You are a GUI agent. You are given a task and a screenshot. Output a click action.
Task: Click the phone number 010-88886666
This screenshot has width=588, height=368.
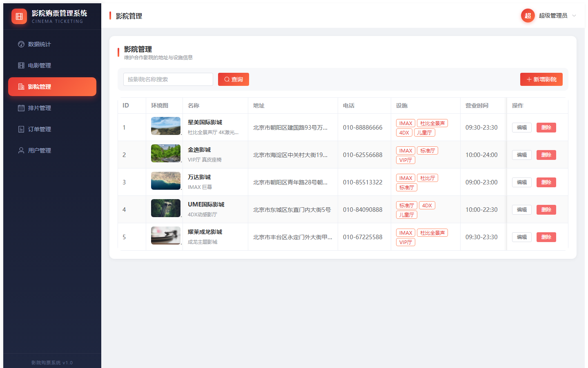tap(363, 128)
